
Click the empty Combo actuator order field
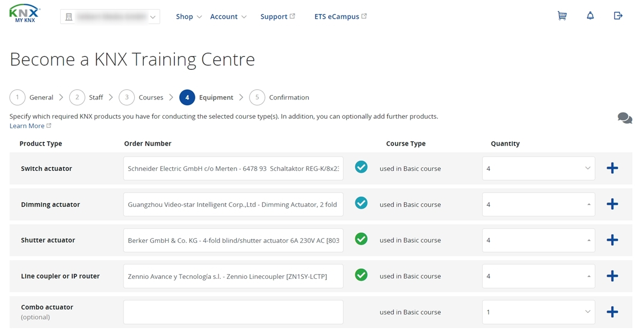click(x=233, y=312)
